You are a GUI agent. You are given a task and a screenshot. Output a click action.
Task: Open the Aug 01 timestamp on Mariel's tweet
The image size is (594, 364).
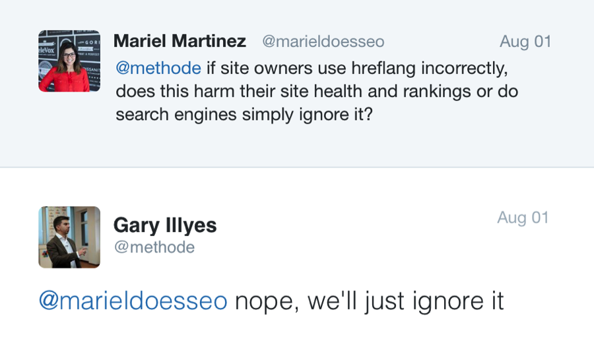coord(525,42)
